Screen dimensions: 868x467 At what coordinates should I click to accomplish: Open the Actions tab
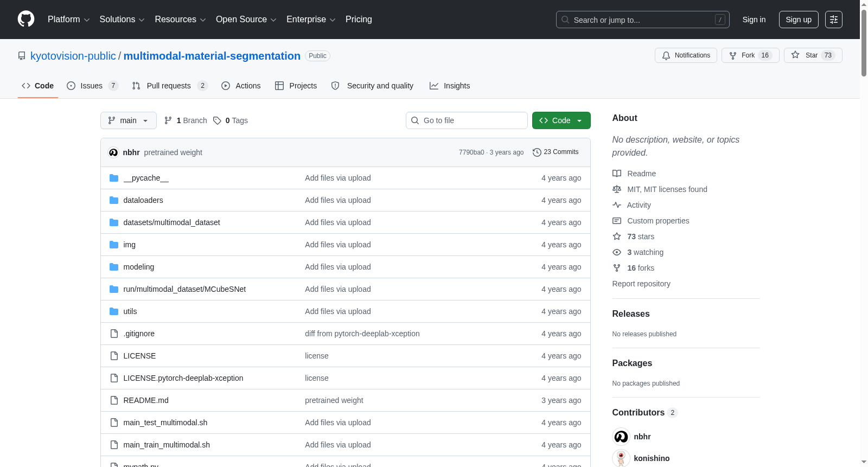pyautogui.click(x=241, y=86)
